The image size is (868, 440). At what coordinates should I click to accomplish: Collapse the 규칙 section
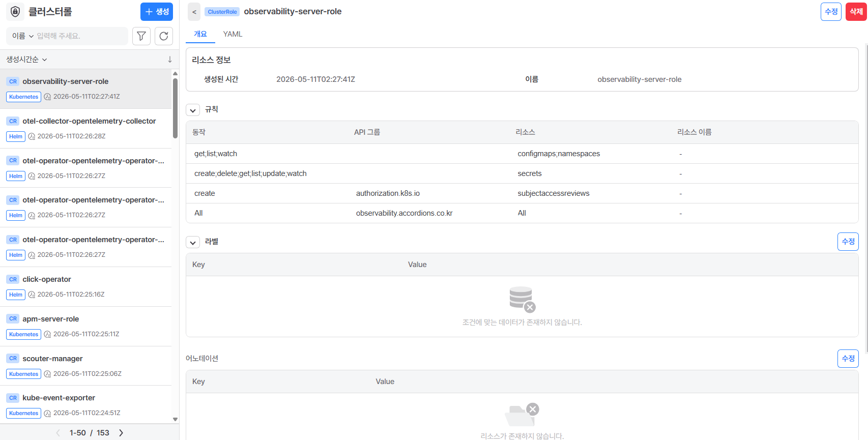[x=193, y=110]
